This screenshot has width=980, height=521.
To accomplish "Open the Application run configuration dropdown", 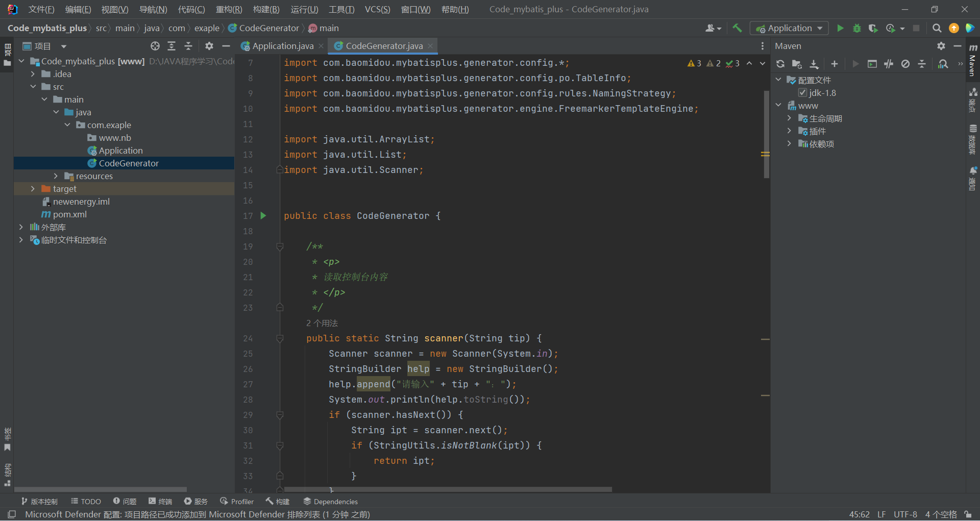I will [789, 29].
